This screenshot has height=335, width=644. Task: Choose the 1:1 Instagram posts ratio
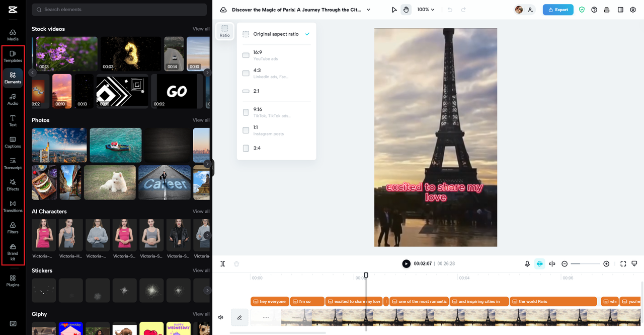276,130
